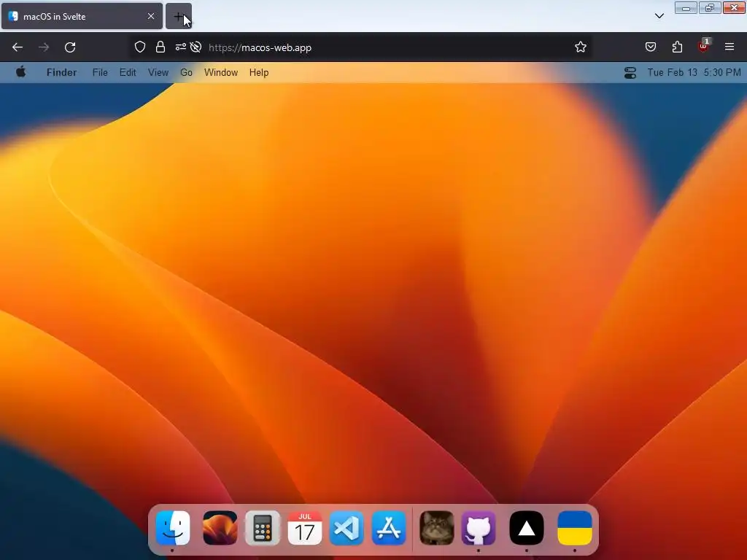Open a new browser tab
This screenshot has width=747, height=560.
pyautogui.click(x=179, y=16)
